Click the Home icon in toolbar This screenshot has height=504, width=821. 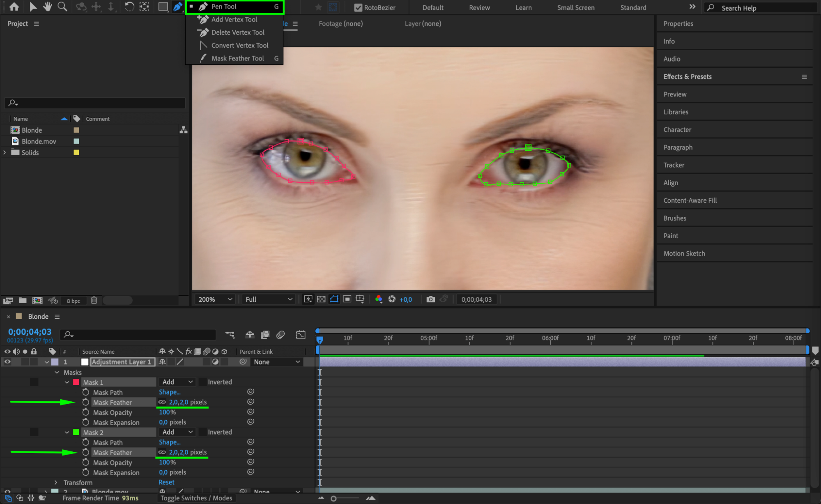14,7
